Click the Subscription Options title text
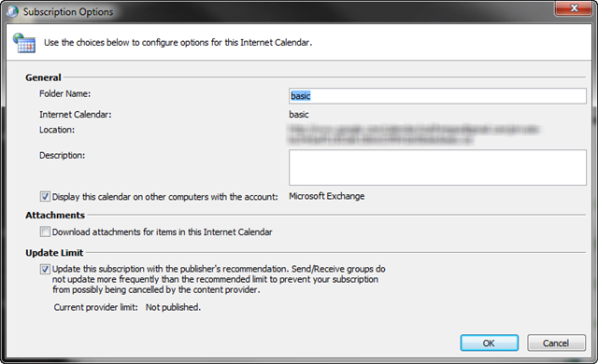Image resolution: width=598 pixels, height=364 pixels. (x=68, y=12)
